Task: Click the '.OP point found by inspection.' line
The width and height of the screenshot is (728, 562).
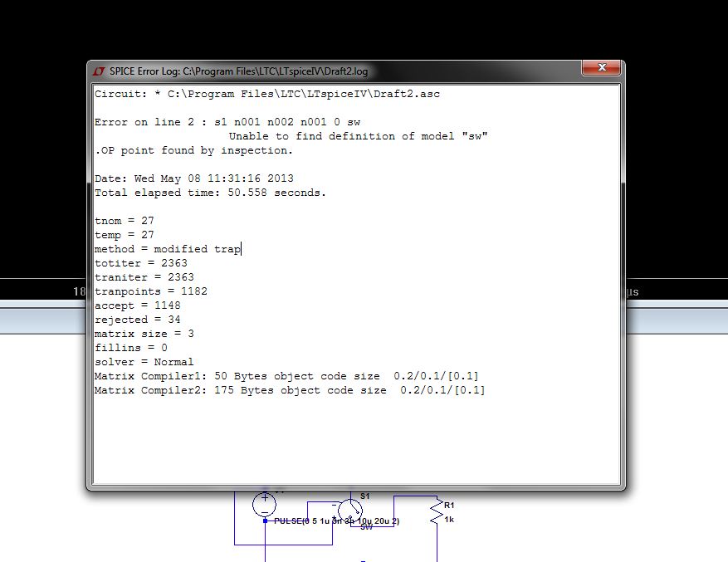Action: coord(193,150)
